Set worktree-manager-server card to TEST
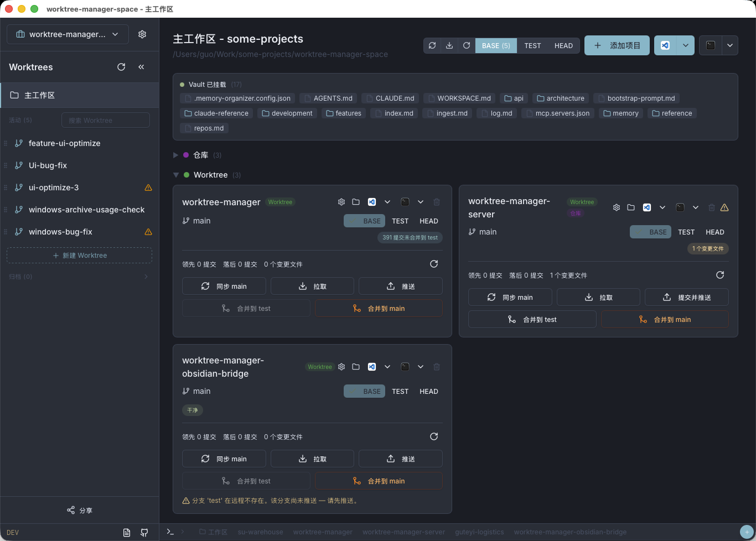The image size is (756, 541). pyautogui.click(x=686, y=232)
